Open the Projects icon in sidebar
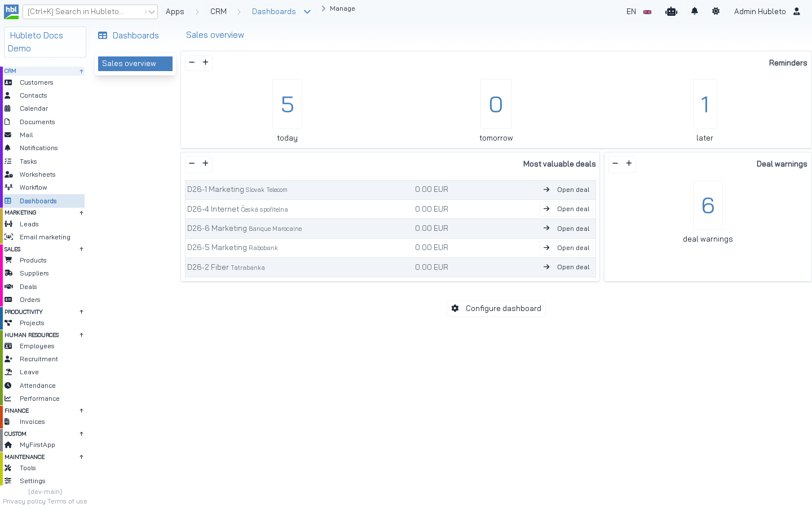 [x=8, y=323]
